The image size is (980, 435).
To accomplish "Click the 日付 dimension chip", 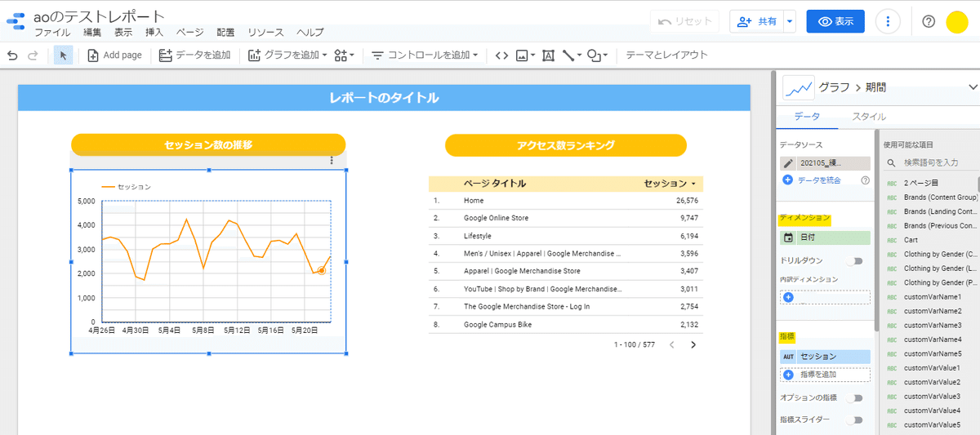I will coord(825,237).
